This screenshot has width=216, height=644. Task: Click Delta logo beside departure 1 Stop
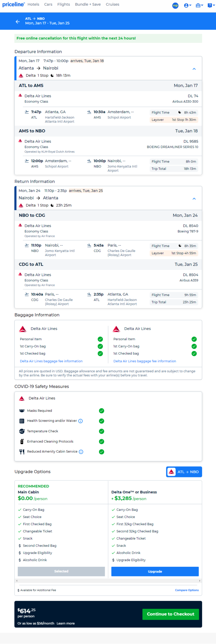pyautogui.click(x=21, y=76)
